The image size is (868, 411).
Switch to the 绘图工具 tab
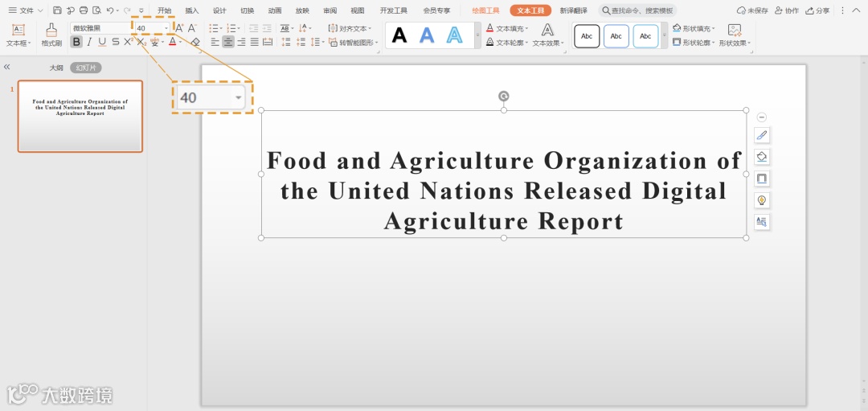(x=486, y=10)
